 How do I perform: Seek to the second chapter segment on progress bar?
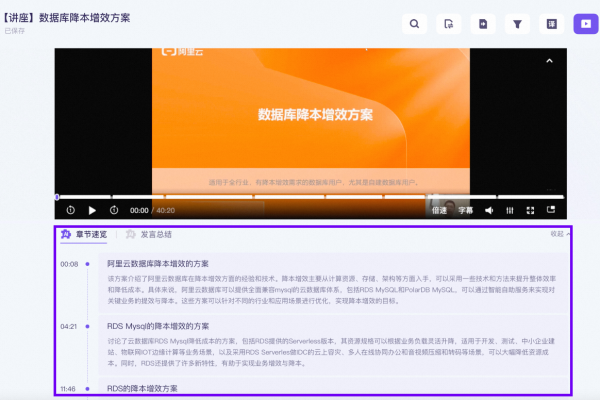click(x=138, y=197)
